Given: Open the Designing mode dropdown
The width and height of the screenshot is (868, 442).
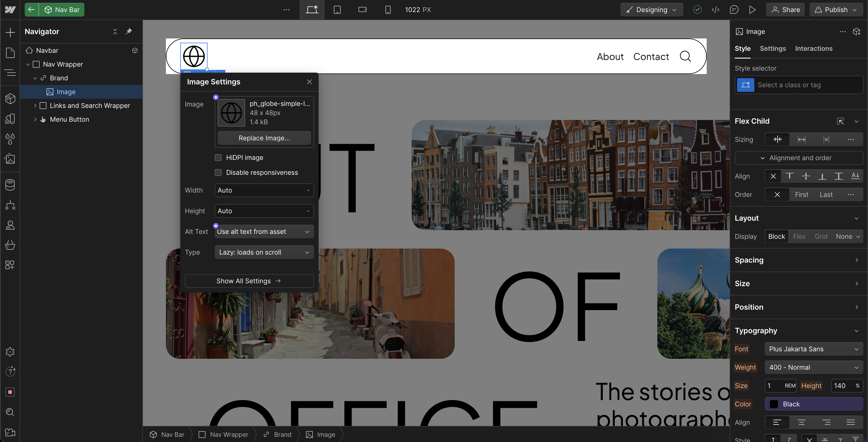Looking at the screenshot, I should pyautogui.click(x=651, y=10).
